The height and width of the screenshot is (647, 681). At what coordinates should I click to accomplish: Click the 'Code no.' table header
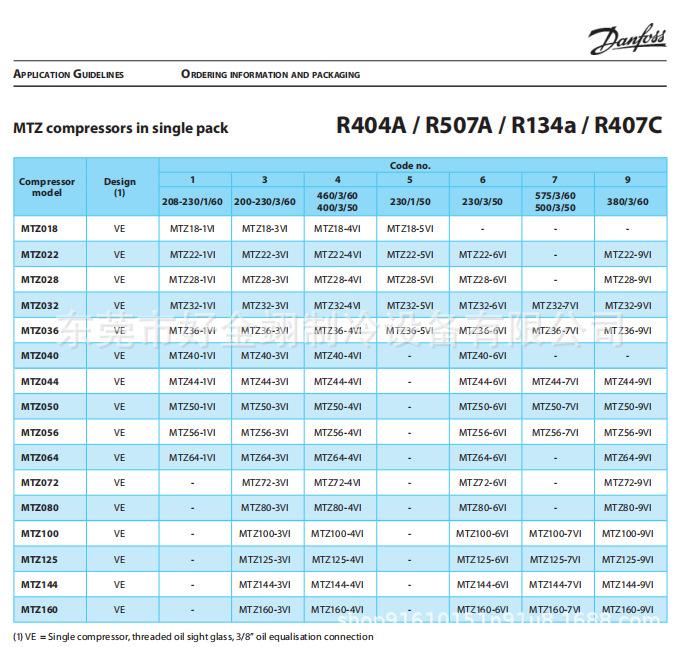coord(410,165)
